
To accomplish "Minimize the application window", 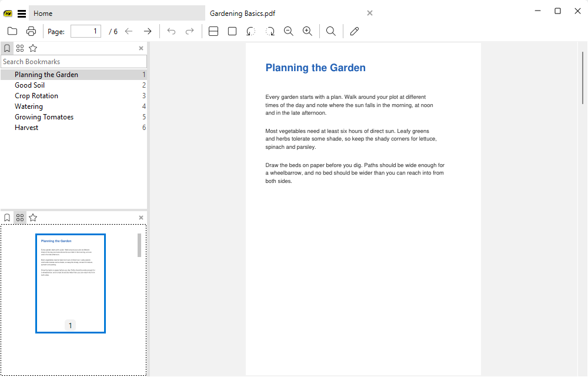I will (538, 11).
